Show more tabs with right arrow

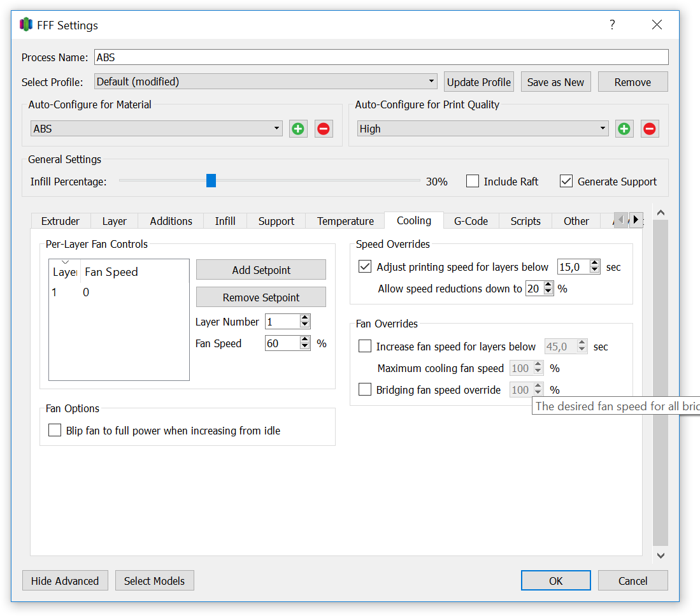tap(636, 220)
